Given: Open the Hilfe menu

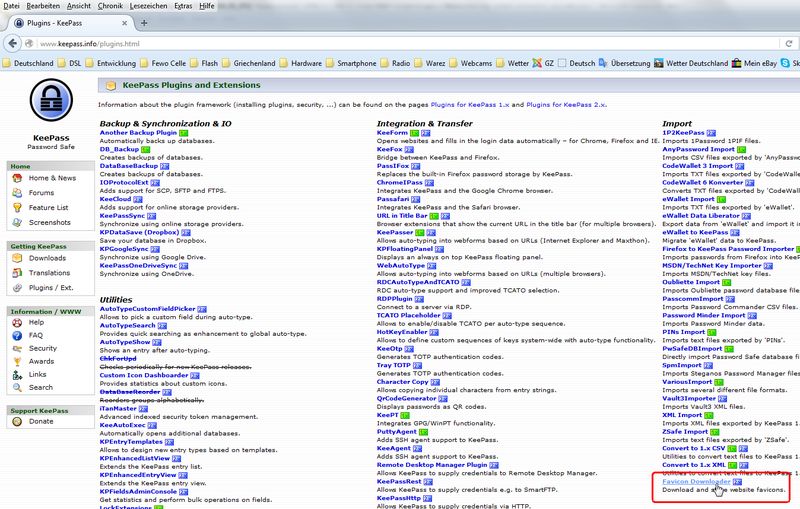Looking at the screenshot, I should click(207, 6).
